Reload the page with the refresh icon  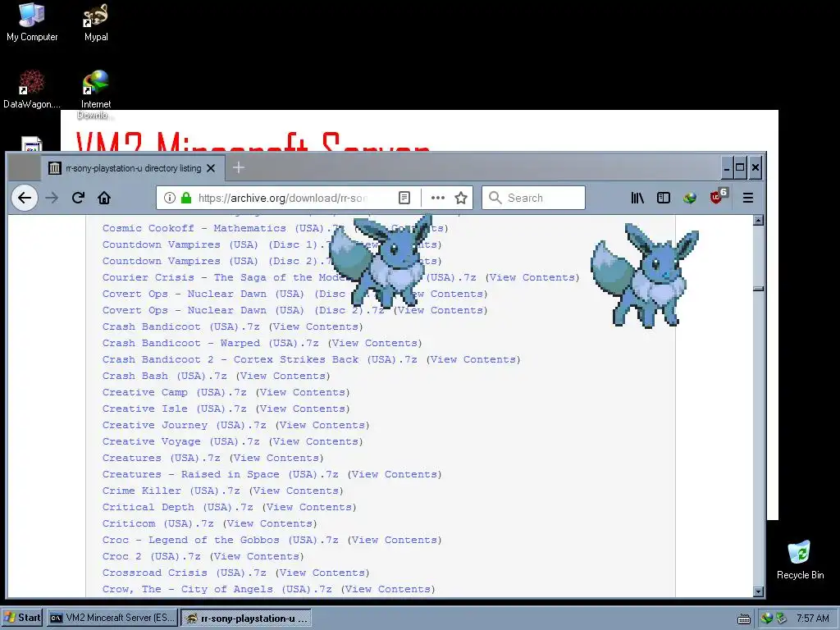coord(78,198)
